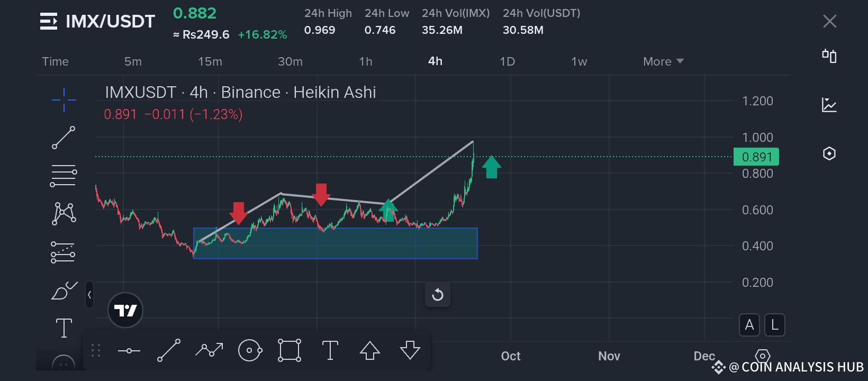This screenshot has width=868, height=381.
Task: Select the text tool in left sidebar
Action: (64, 328)
